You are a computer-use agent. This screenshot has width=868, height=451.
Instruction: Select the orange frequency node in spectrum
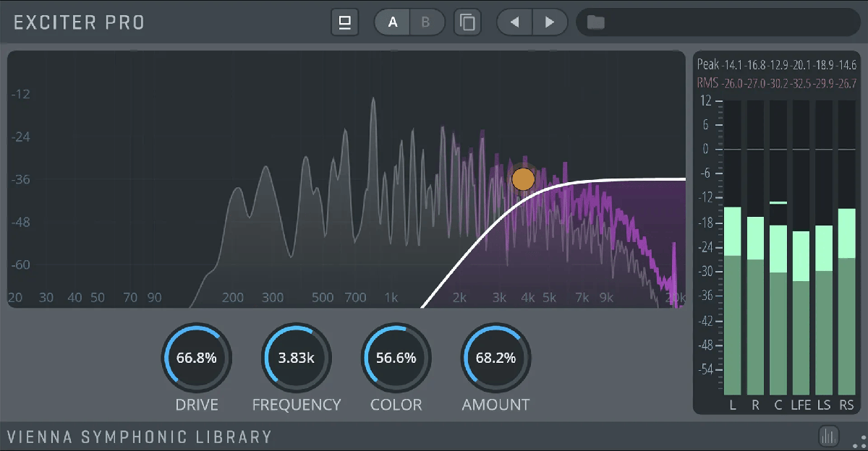(523, 179)
